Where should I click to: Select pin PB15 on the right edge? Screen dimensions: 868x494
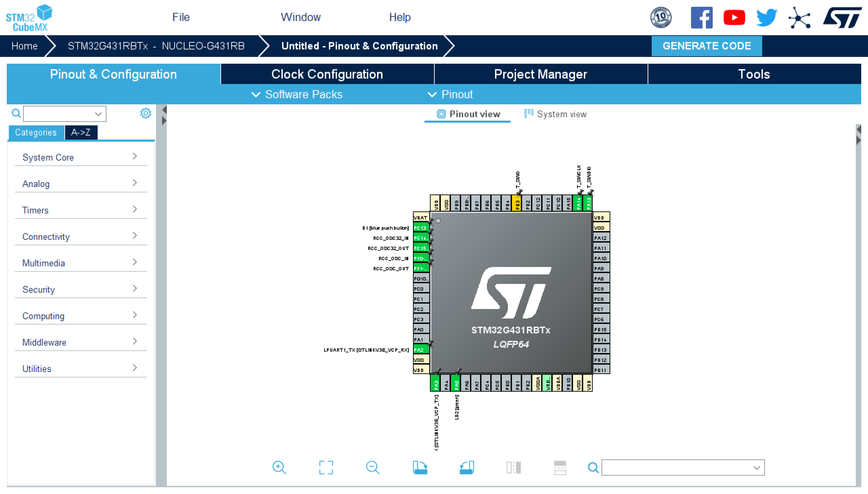[x=601, y=329]
